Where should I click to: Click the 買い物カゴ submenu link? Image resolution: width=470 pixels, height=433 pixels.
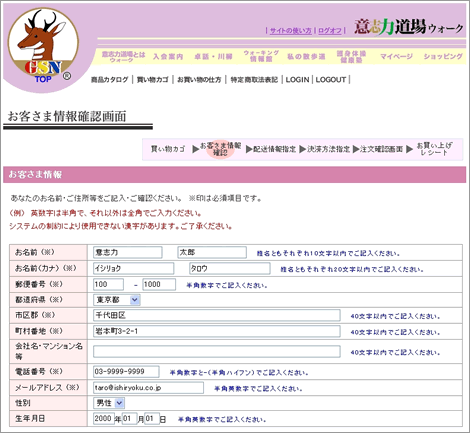[x=152, y=80]
